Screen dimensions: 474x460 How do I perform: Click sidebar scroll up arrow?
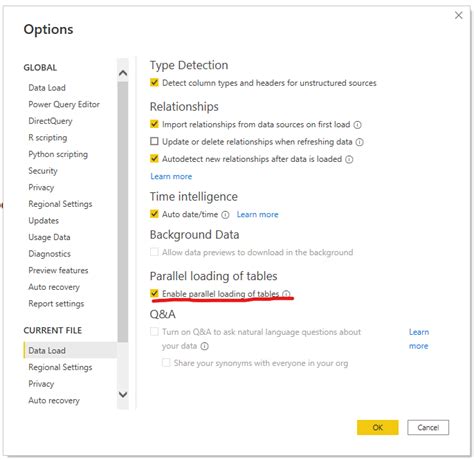click(x=123, y=73)
